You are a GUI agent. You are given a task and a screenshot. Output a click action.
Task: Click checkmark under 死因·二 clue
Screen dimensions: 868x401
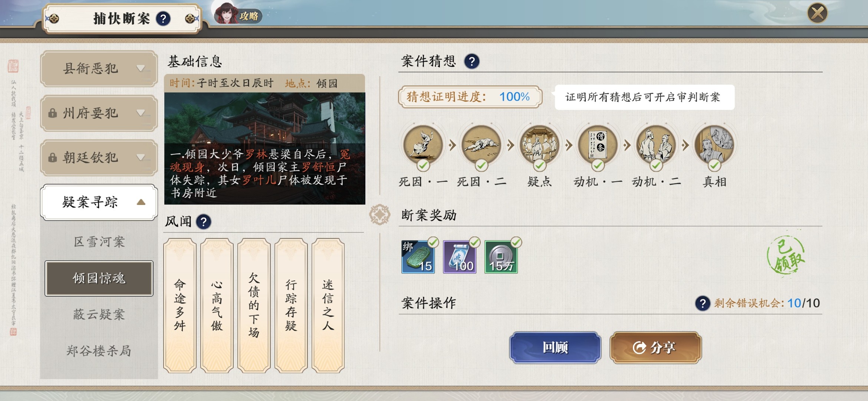pos(481,165)
